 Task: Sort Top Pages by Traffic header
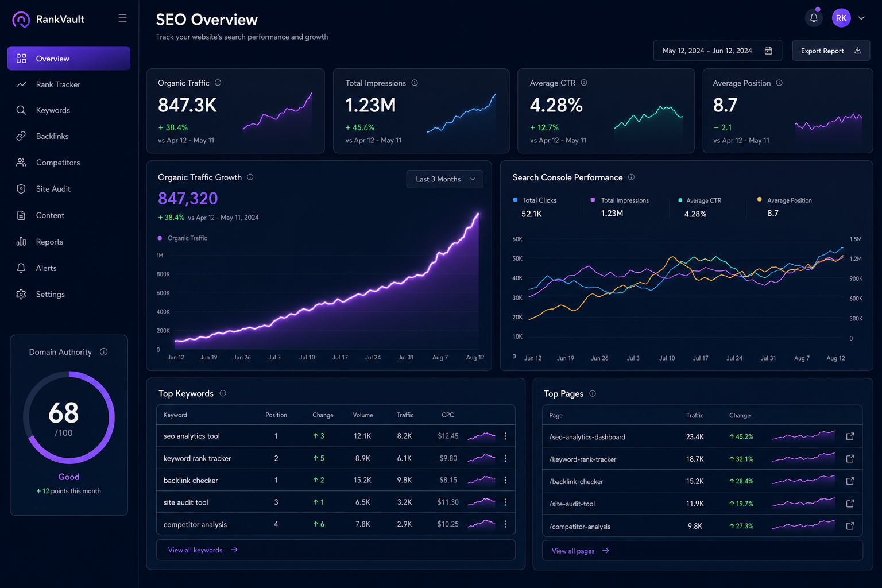[695, 415]
